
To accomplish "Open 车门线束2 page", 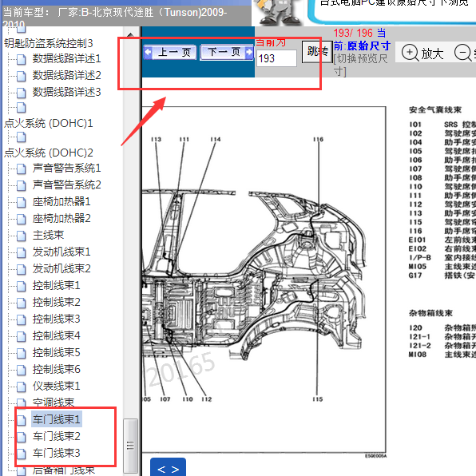I will 56,436.
